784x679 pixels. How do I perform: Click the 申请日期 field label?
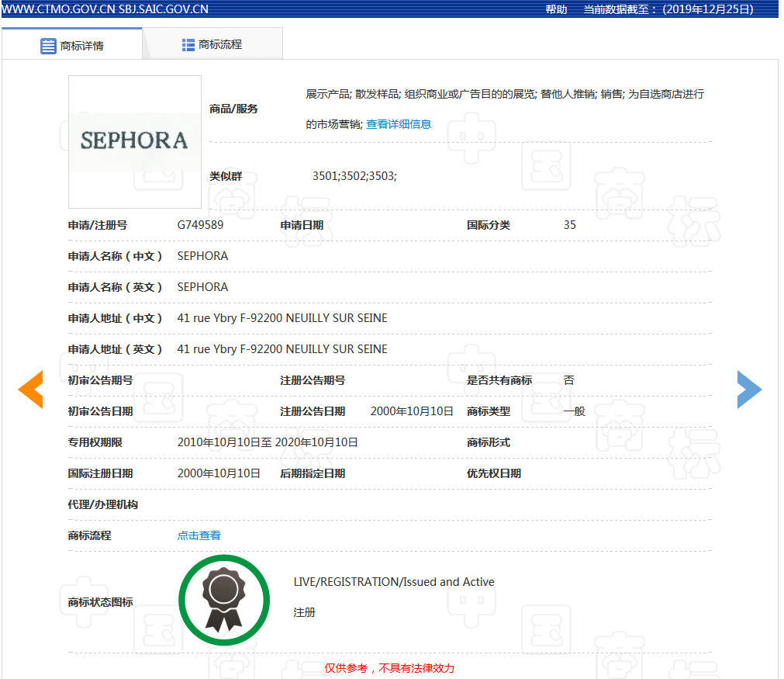tap(302, 225)
